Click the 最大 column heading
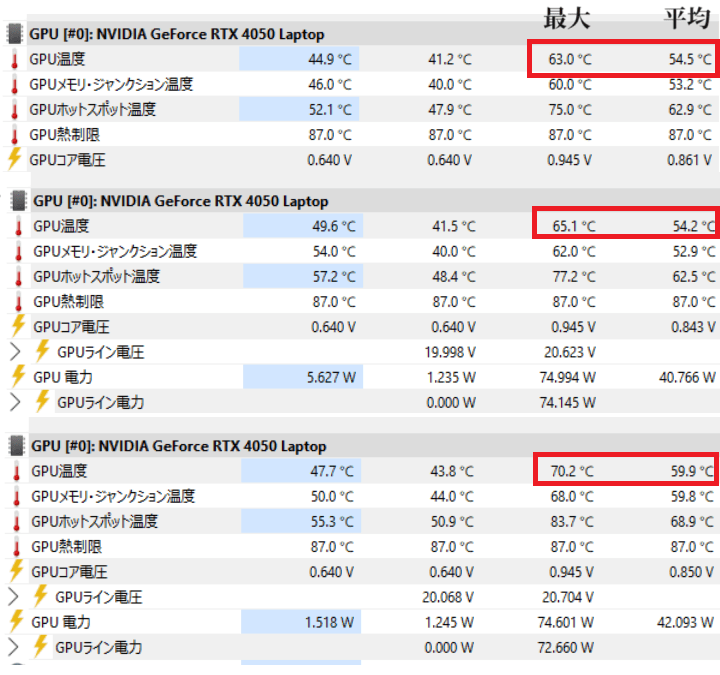The image size is (720, 675). 566,17
